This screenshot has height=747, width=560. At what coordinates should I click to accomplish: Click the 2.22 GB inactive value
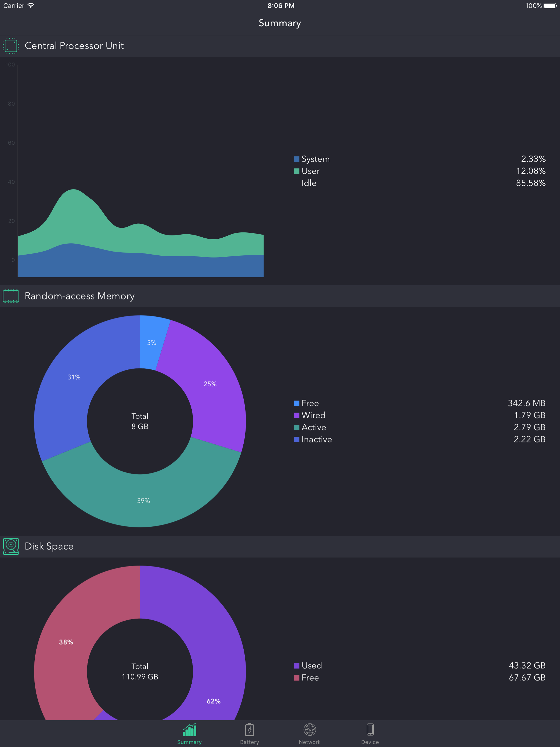pos(530,439)
